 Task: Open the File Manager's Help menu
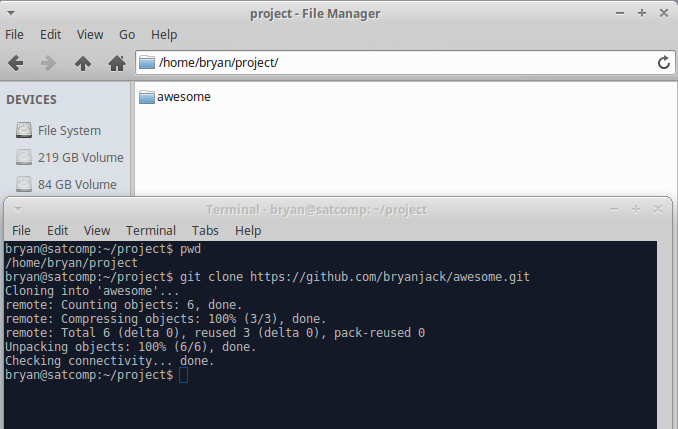164,35
